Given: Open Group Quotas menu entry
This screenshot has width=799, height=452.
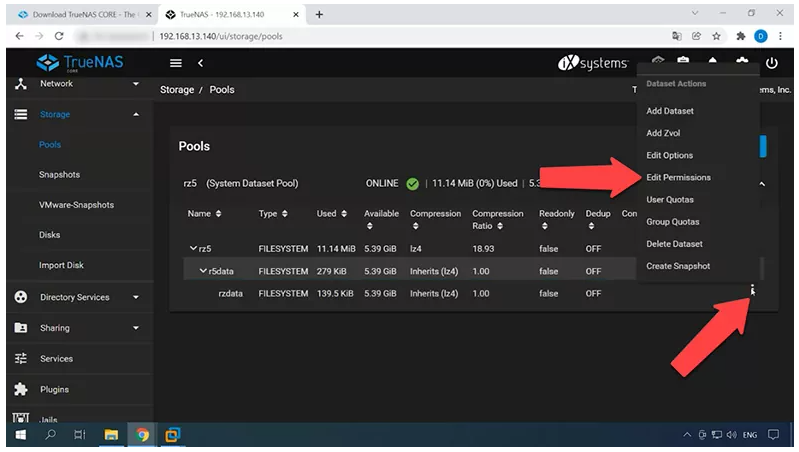Looking at the screenshot, I should click(x=673, y=222).
